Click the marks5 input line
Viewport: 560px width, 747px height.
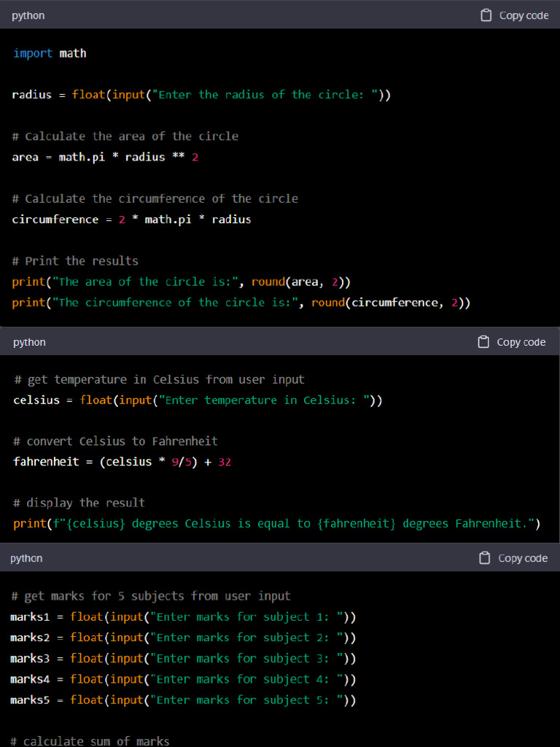[x=183, y=700]
